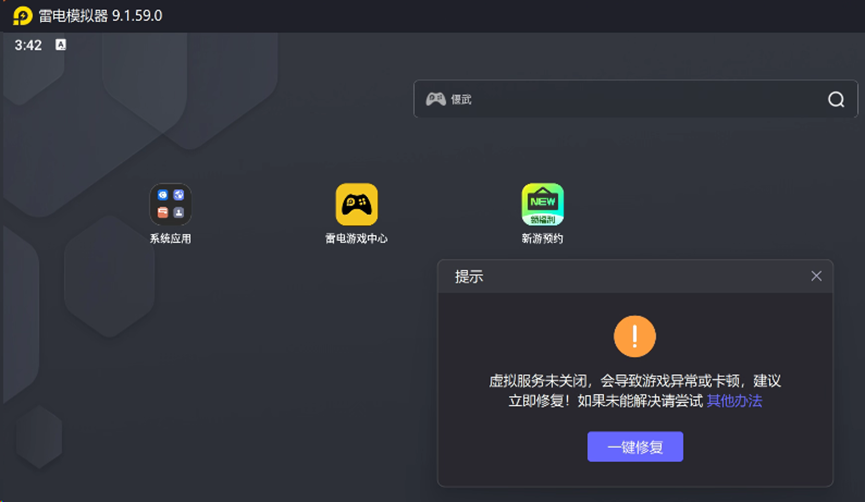Open the 新游预约 app icon
Image resolution: width=865 pixels, height=502 pixels.
coord(543,205)
